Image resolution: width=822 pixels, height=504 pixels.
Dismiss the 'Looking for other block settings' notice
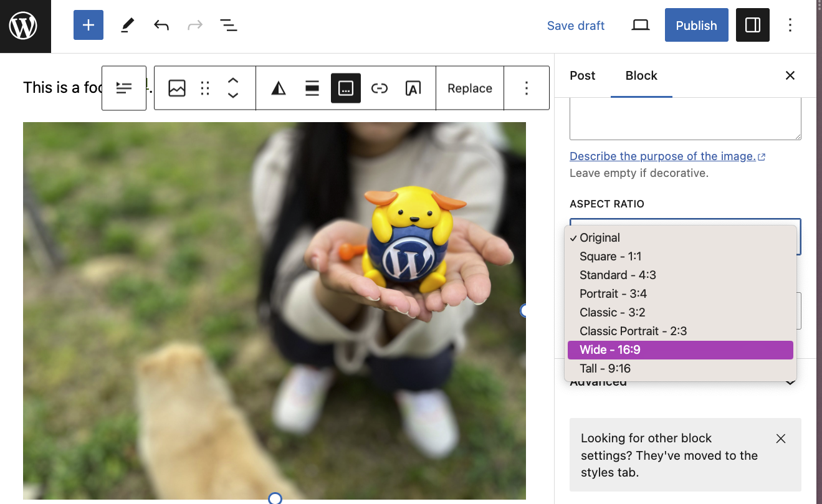coord(780,439)
